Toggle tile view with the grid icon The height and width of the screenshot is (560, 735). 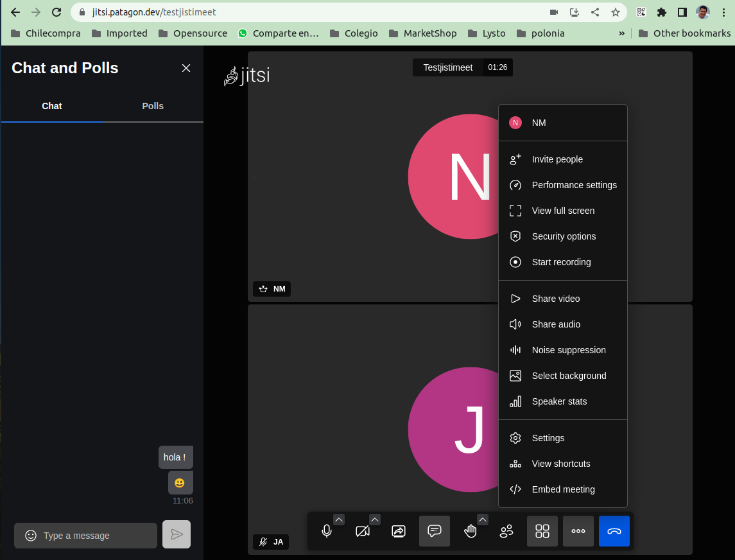click(x=542, y=531)
